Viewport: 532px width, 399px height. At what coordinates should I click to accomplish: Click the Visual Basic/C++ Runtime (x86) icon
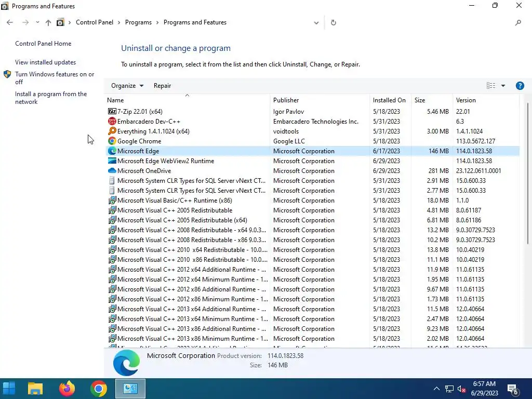coord(112,201)
